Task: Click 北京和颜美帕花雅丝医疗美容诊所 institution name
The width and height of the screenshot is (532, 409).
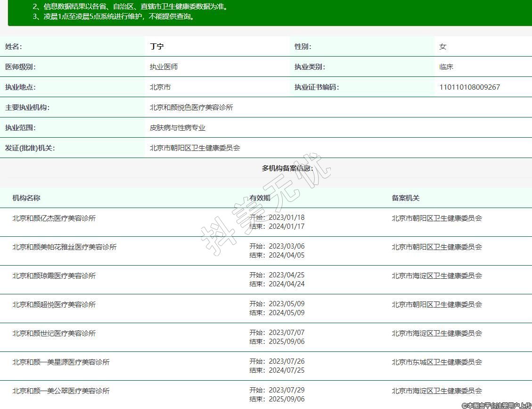Action: click(x=65, y=247)
